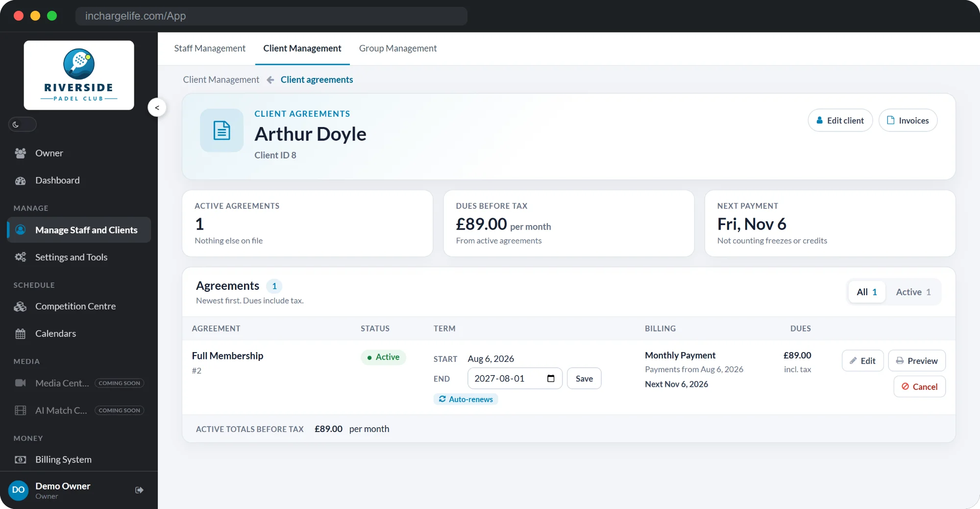980x509 pixels.
Task: Cancel the Full Membership agreement
Action: [920, 387]
